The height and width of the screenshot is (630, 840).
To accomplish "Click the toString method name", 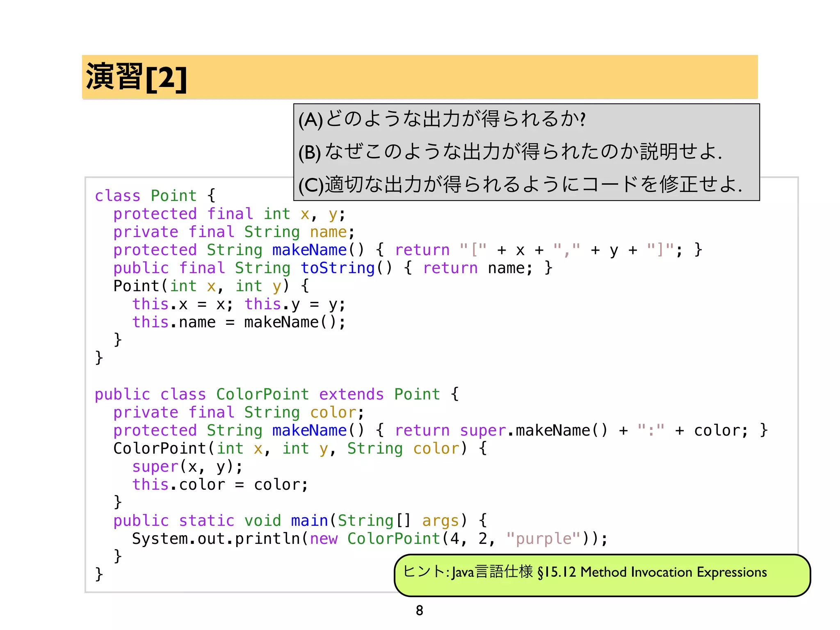I will [338, 268].
